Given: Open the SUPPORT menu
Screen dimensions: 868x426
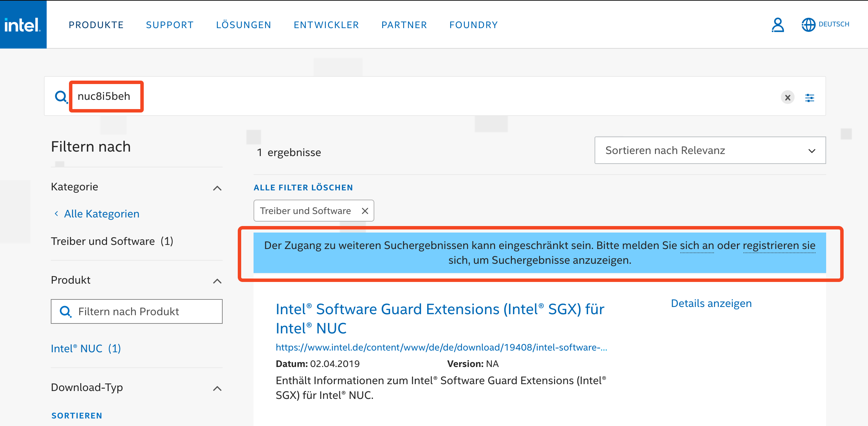Looking at the screenshot, I should [x=170, y=25].
